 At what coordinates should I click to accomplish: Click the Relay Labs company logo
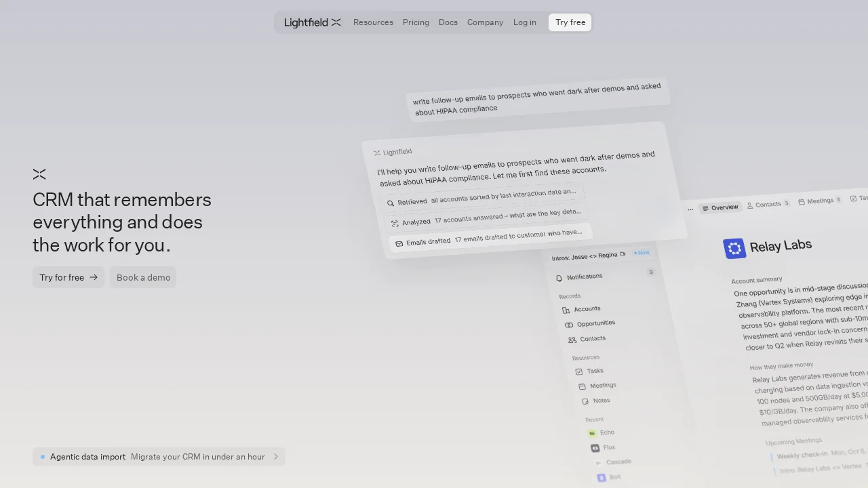[x=735, y=248]
